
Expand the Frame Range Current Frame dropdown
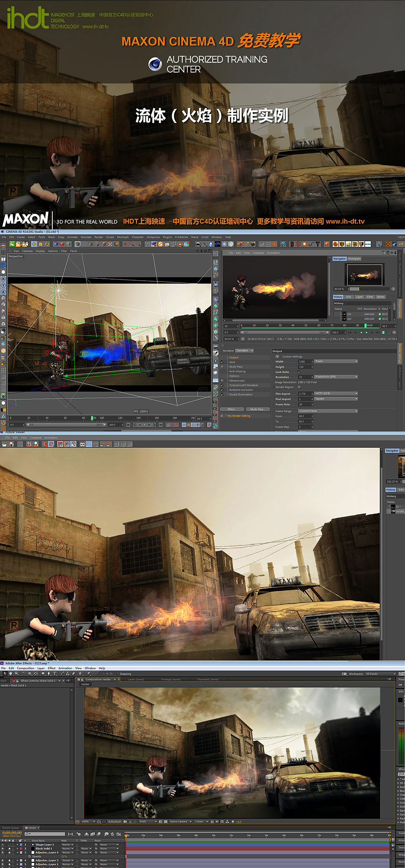coord(328,411)
